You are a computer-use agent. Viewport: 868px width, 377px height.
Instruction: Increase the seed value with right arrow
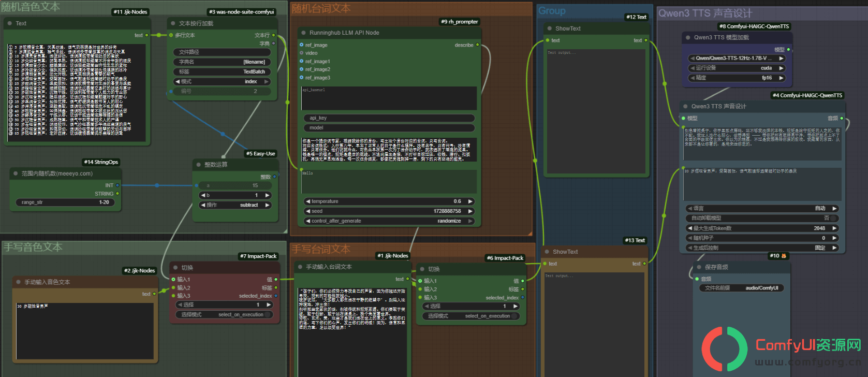tap(470, 211)
